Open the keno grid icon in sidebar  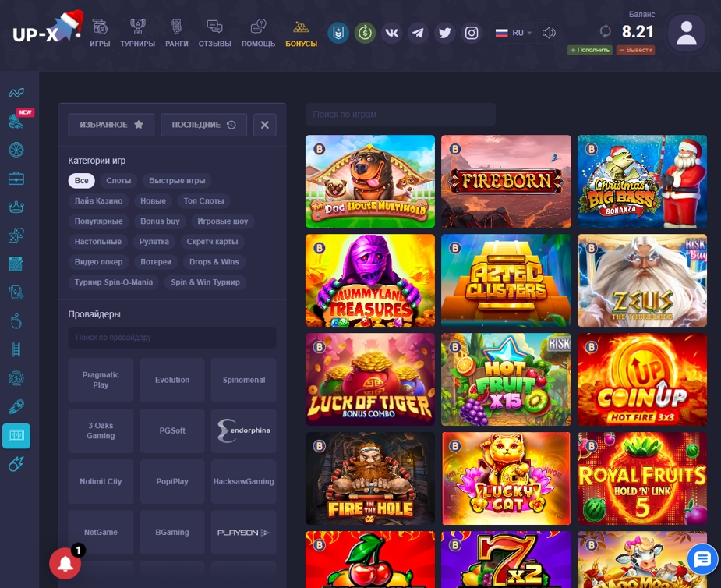click(x=16, y=264)
